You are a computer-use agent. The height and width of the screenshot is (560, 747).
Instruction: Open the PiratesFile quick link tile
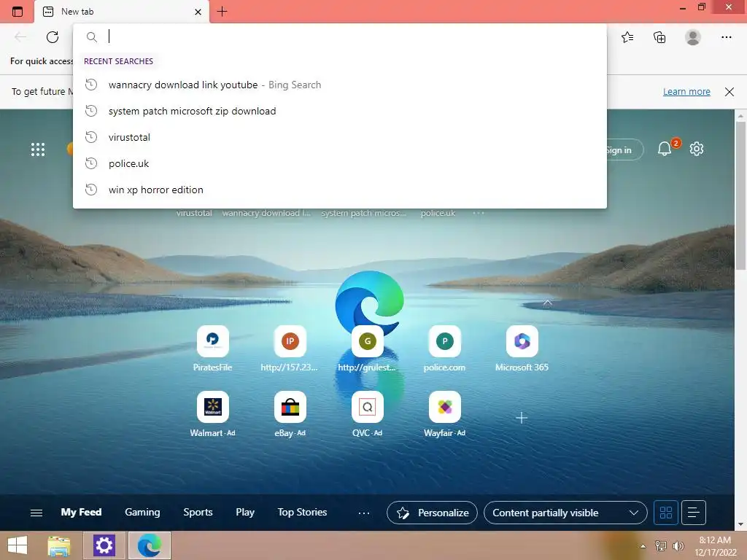pyautogui.click(x=212, y=349)
